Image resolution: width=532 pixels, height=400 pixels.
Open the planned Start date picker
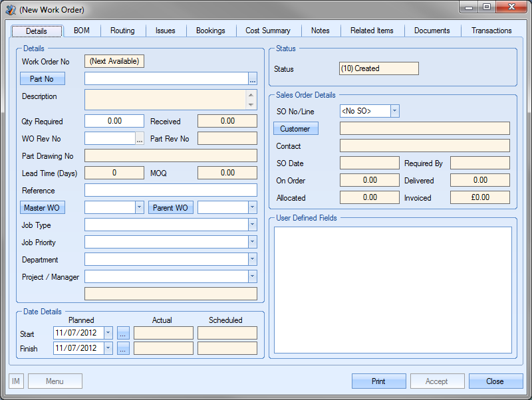click(108, 333)
